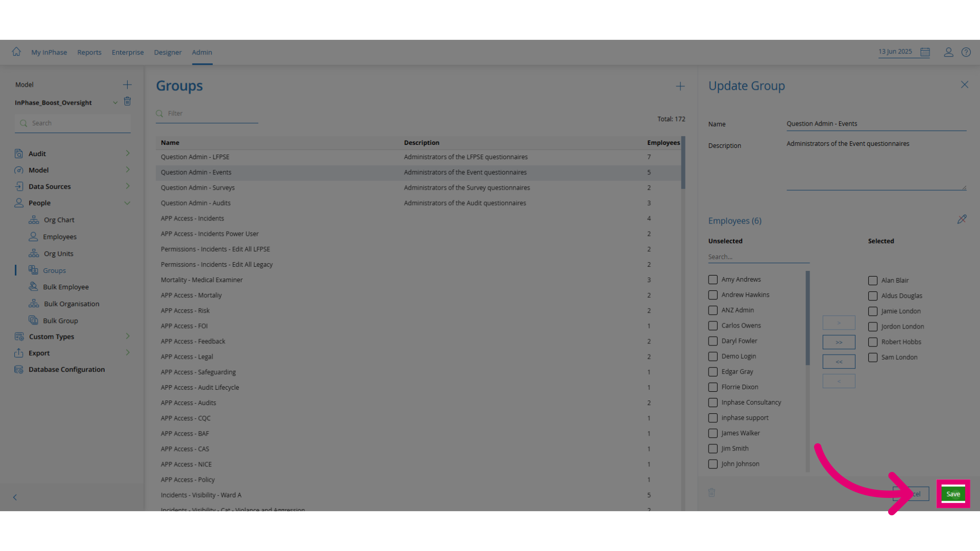980x551 pixels.
Task: Tick the Sam London checkbox
Action: point(873,358)
